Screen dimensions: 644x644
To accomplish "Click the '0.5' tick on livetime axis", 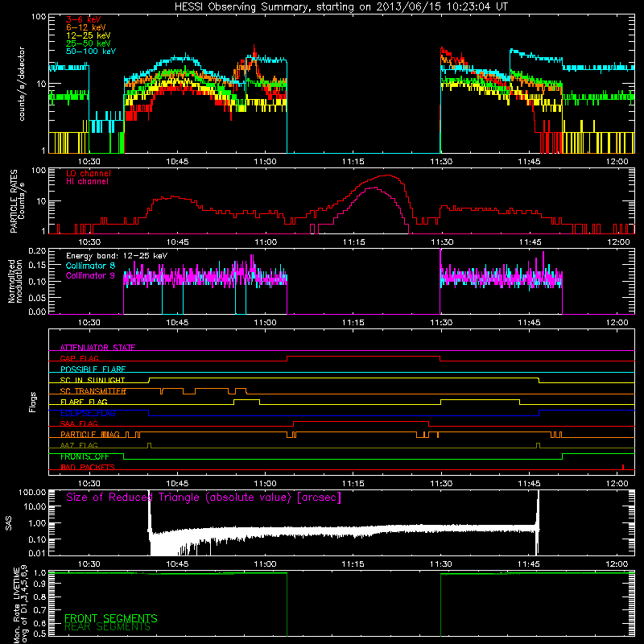I will [39, 634].
